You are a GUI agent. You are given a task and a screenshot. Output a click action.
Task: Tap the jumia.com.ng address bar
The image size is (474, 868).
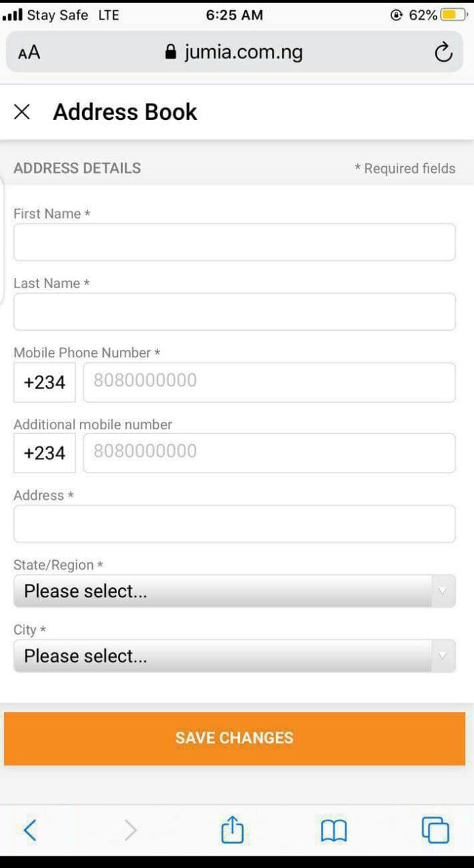234,52
